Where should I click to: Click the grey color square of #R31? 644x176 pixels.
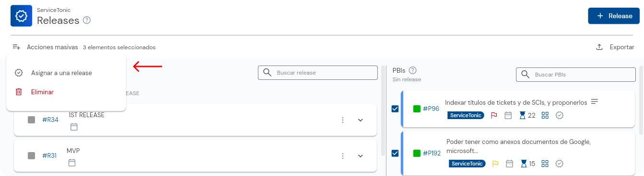pos(32,155)
